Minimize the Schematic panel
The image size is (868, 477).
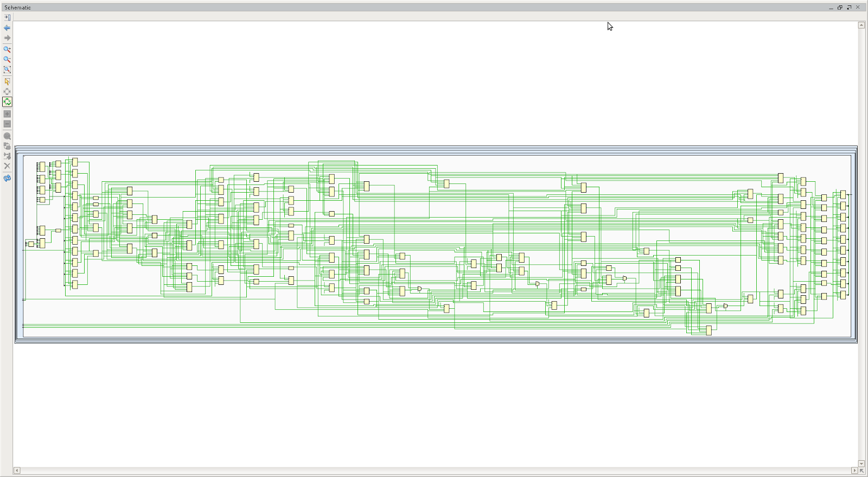pos(831,8)
